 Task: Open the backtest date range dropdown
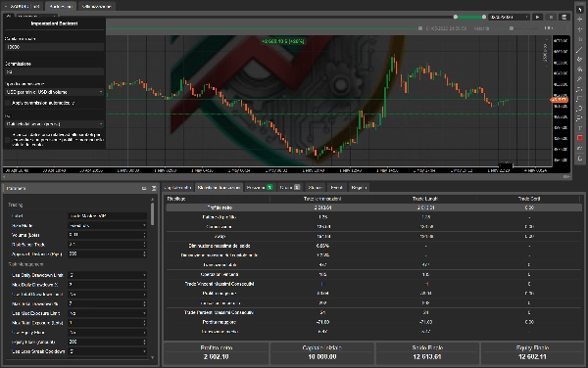click(510, 17)
